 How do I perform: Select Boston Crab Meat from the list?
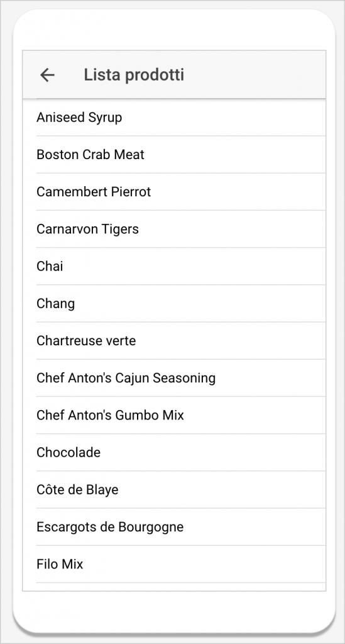174,155
